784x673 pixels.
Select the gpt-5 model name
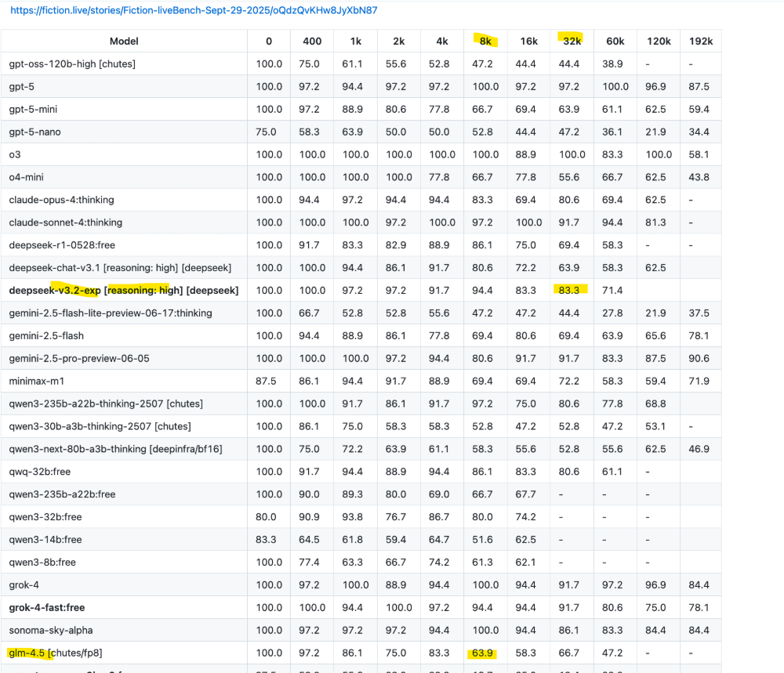click(21, 86)
